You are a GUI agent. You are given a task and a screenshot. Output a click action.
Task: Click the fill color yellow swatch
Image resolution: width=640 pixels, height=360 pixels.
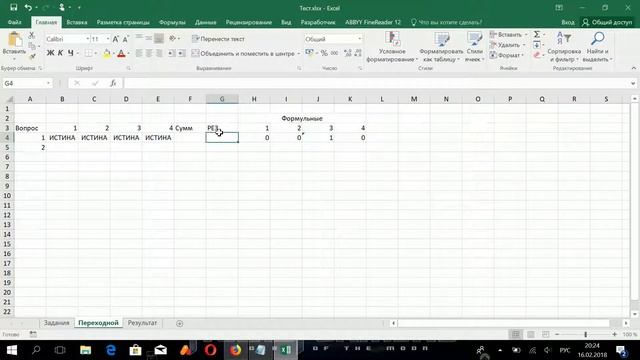107,53
